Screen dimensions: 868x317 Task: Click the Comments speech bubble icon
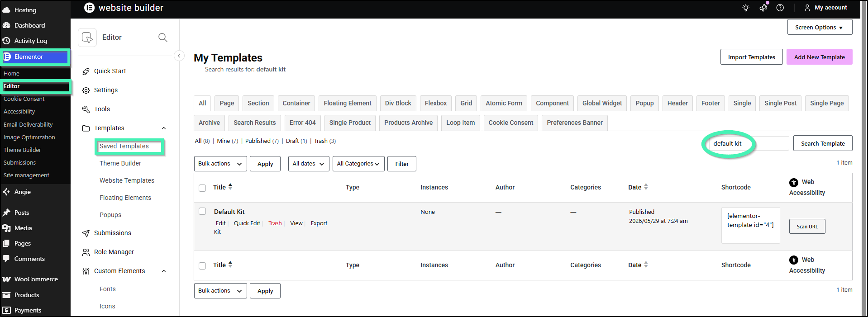click(6, 259)
